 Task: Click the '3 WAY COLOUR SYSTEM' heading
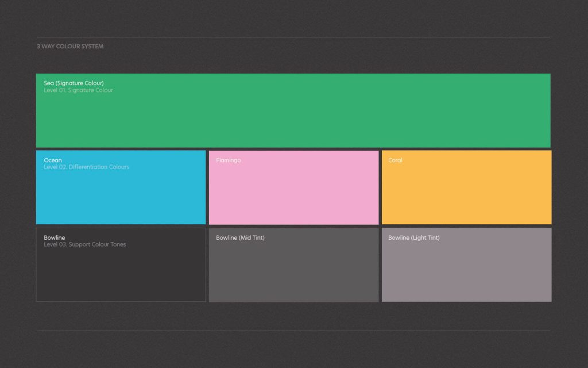70,46
